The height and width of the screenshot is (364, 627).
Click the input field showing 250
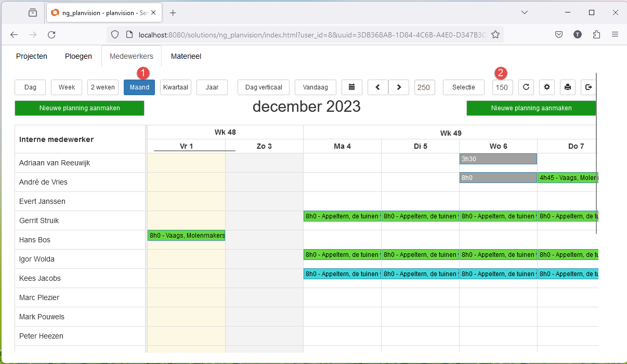424,87
